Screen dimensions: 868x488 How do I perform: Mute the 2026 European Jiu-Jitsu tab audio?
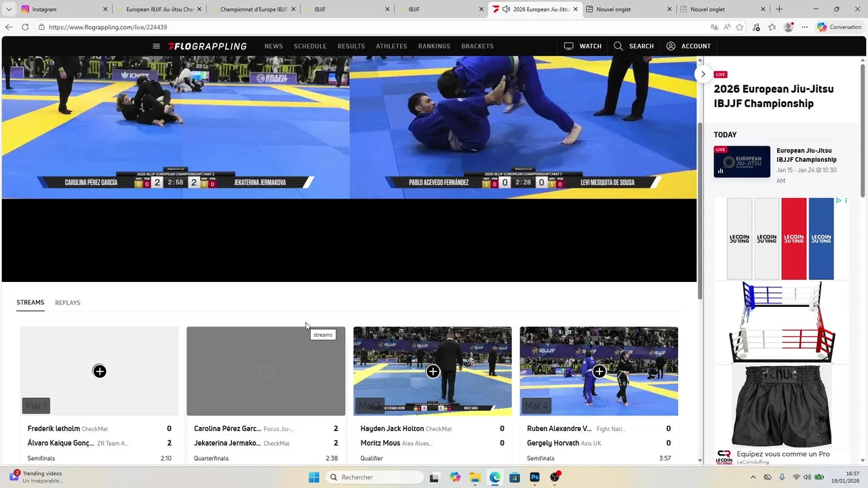pyautogui.click(x=506, y=9)
